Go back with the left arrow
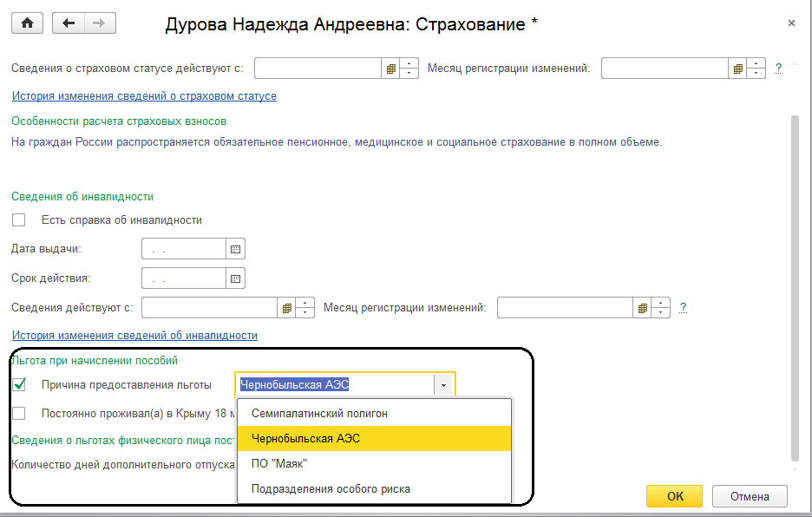Screen dimensions: 812x517 pos(69,23)
